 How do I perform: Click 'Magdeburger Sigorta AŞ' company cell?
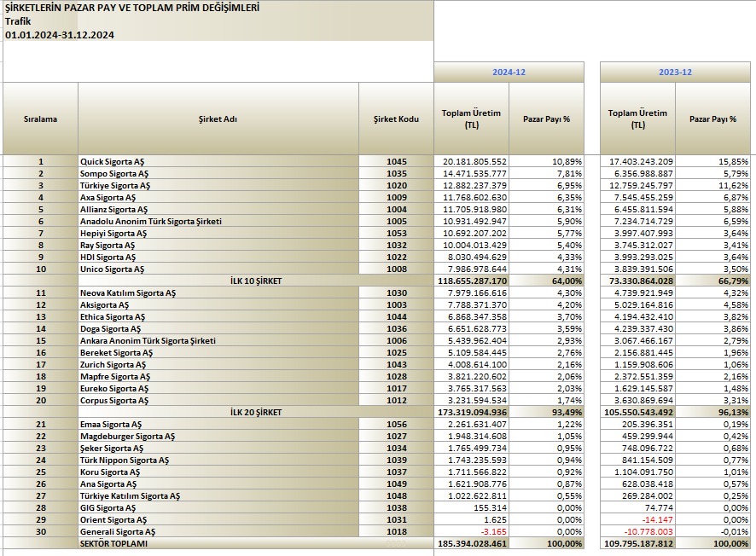click(x=218, y=436)
